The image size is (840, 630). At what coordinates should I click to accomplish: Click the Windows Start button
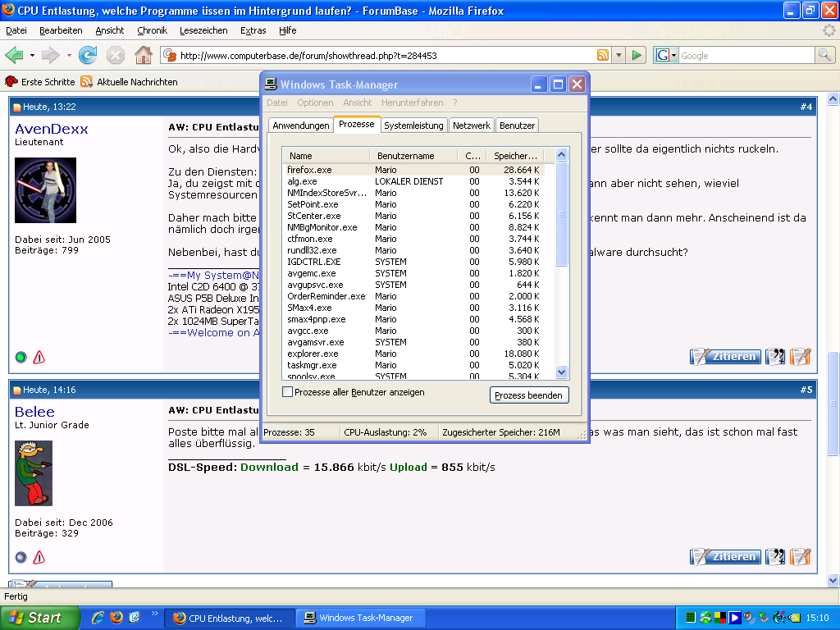[39, 618]
